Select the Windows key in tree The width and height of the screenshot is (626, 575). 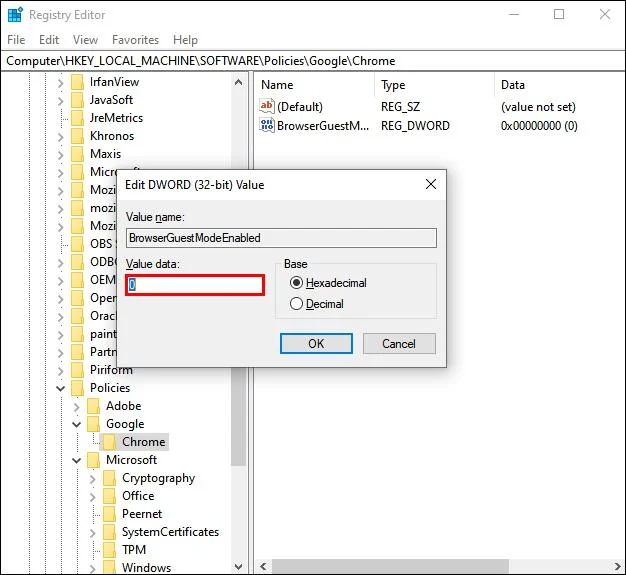(147, 567)
